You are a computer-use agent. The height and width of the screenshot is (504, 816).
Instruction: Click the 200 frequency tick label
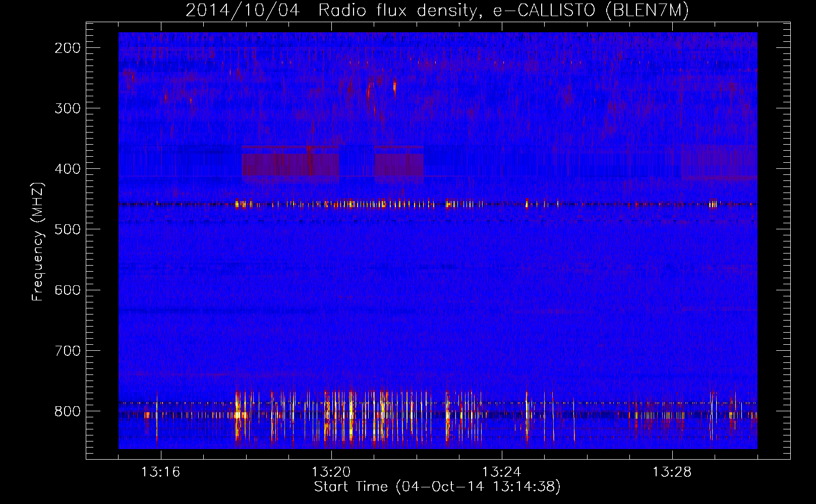pyautogui.click(x=68, y=48)
